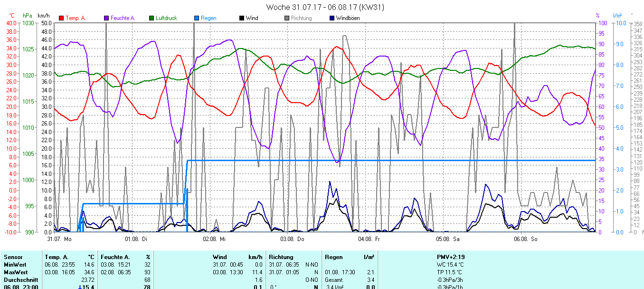Select the Luftdruck legend label
644x289 pixels.
166,19
